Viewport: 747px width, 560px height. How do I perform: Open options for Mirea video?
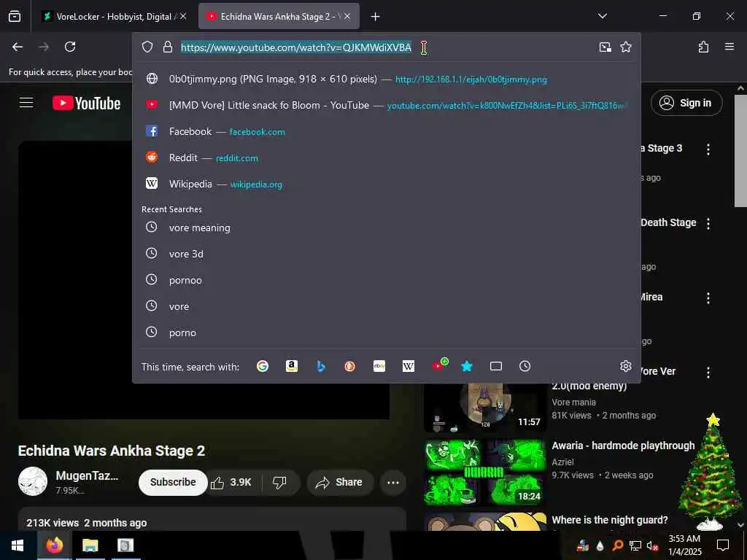[708, 297]
